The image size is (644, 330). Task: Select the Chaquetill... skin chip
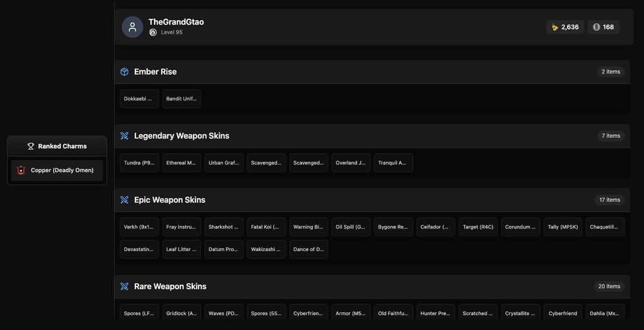[605, 226]
